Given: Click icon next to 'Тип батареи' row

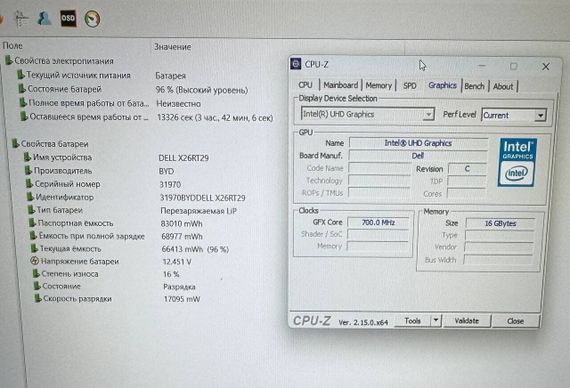Looking at the screenshot, I should pos(32,210).
